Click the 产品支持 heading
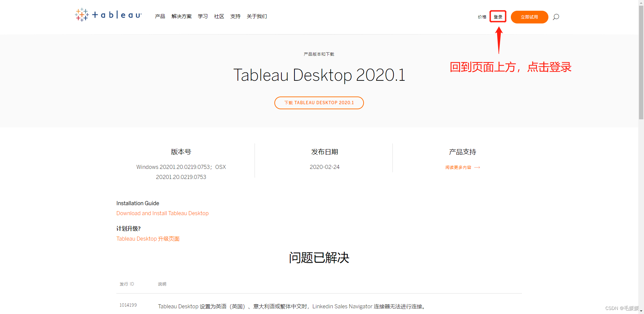644x314 pixels. pyautogui.click(x=463, y=152)
